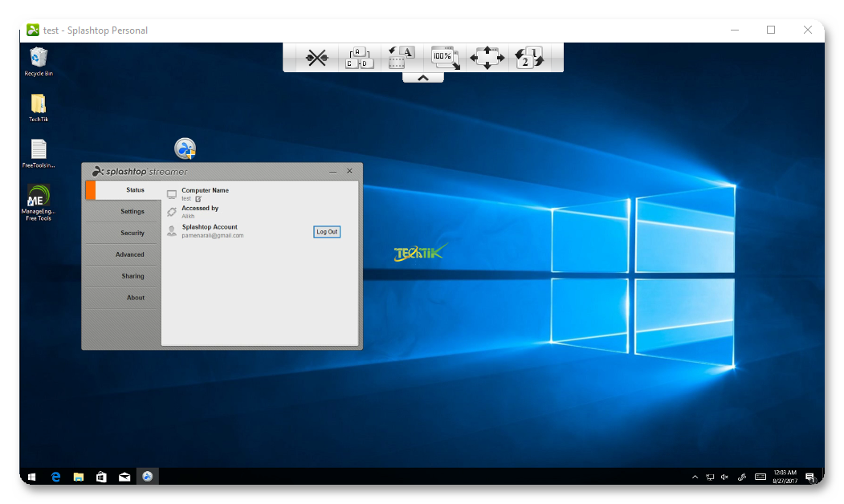Edit computer name using the pencil icon
This screenshot has width=844, height=504.
tap(198, 198)
